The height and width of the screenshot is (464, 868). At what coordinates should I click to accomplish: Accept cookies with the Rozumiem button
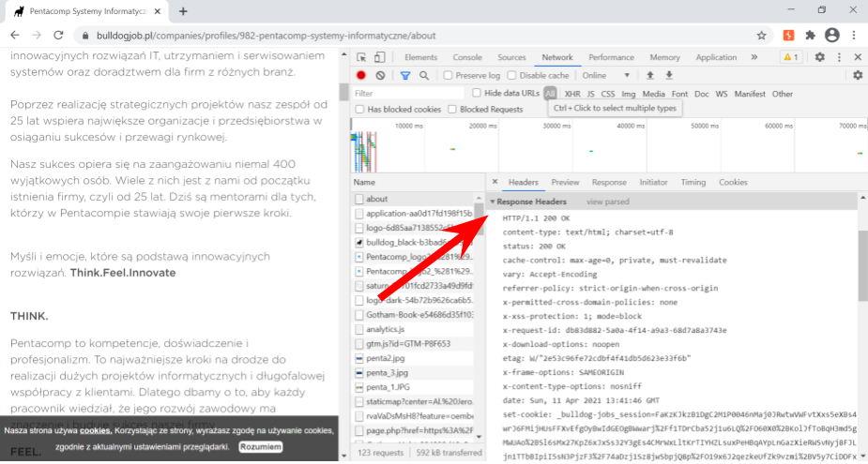coord(261,446)
